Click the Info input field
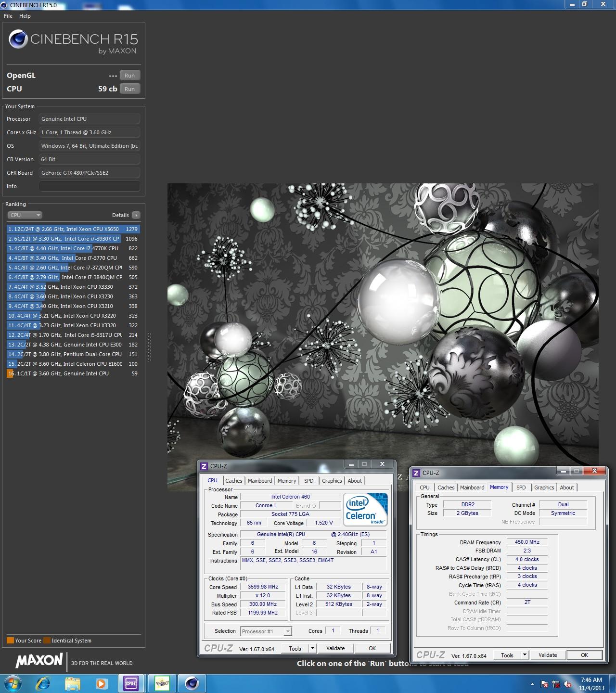This screenshot has width=616, height=693. point(90,186)
